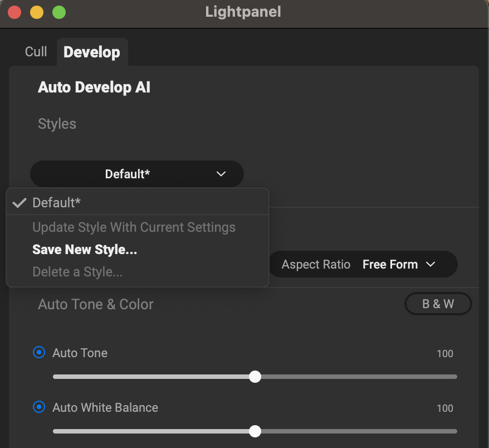Click the Auto Tone slider handle
Screen dimensions: 489x448
tap(255, 377)
